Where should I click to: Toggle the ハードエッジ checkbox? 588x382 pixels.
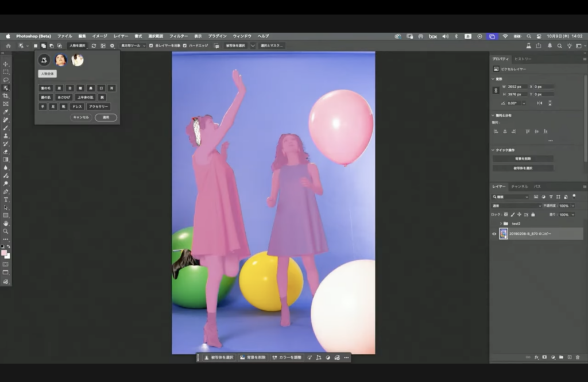[185, 45]
